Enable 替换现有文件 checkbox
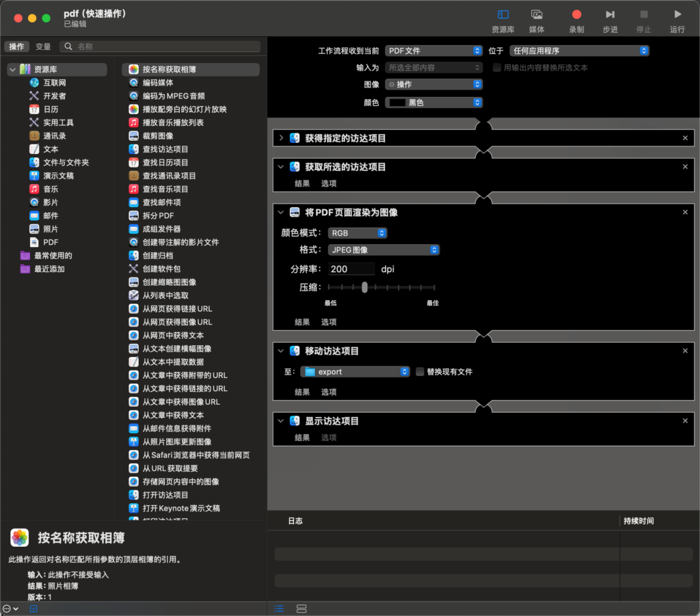The height and width of the screenshot is (616, 700). click(x=420, y=372)
